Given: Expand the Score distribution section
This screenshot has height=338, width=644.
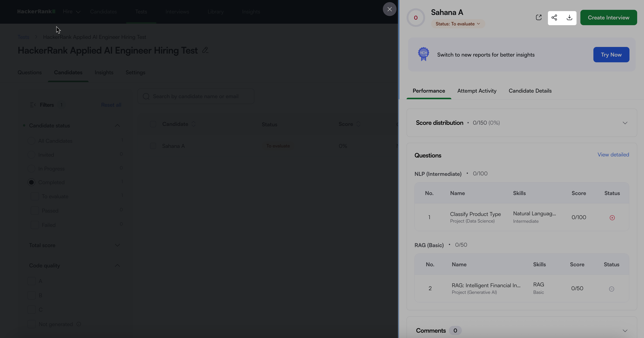Looking at the screenshot, I should pos(625,123).
